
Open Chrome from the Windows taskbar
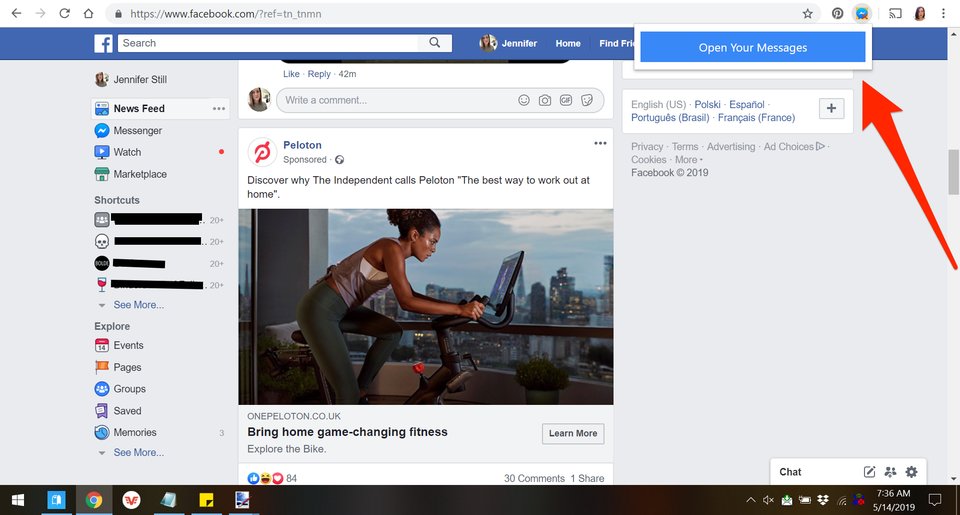[93, 500]
